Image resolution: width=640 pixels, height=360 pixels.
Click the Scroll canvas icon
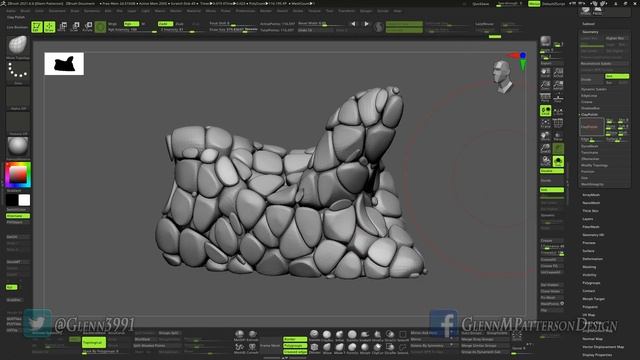[x=545, y=73]
